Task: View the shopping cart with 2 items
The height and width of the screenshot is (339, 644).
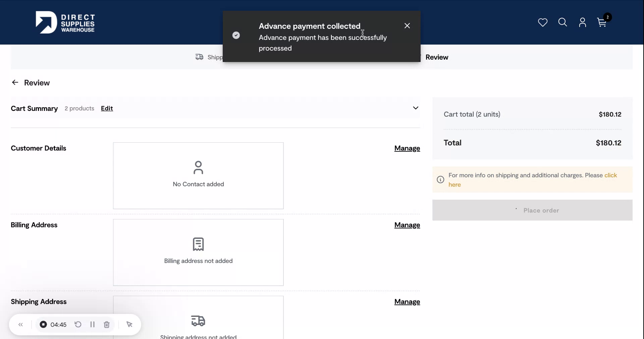Action: [601, 22]
